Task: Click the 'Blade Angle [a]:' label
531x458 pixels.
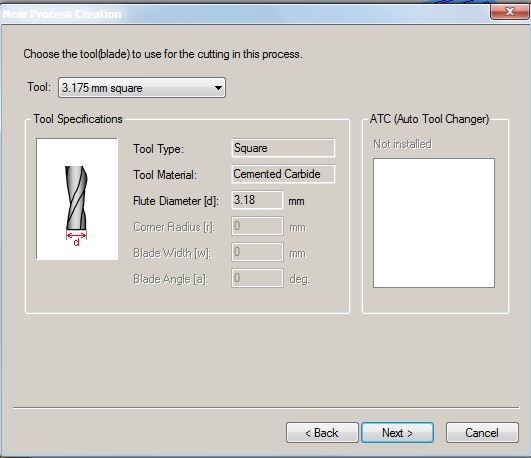Action: (170, 279)
